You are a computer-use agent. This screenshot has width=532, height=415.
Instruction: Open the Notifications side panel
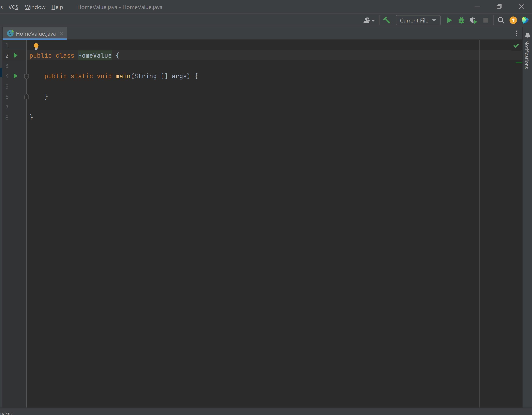coord(527,51)
